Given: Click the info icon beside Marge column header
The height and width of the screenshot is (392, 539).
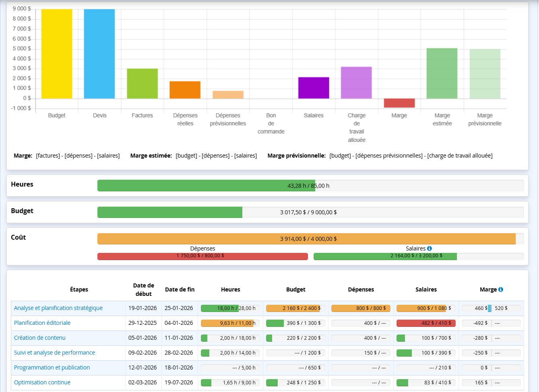Looking at the screenshot, I should click(501, 289).
